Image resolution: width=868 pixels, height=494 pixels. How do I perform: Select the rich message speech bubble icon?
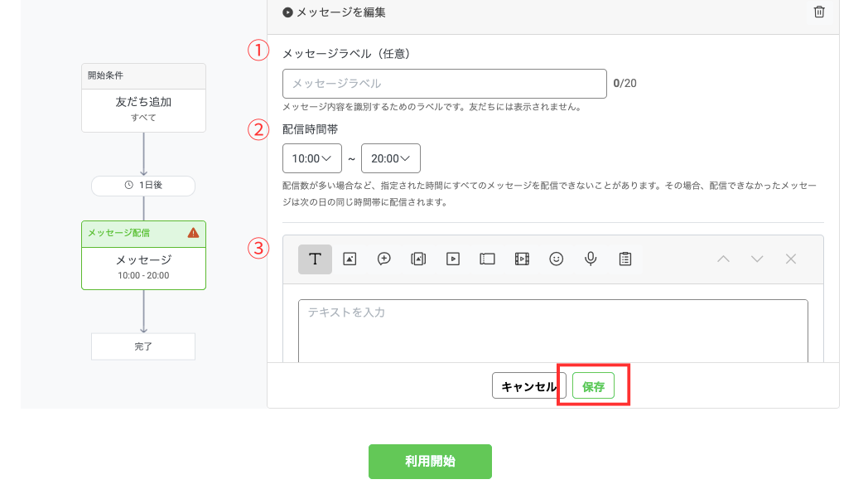384,259
